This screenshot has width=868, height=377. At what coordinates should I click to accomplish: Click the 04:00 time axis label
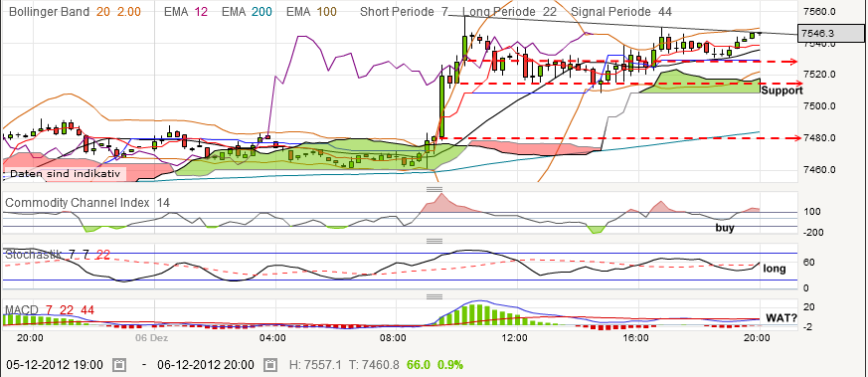(271, 337)
